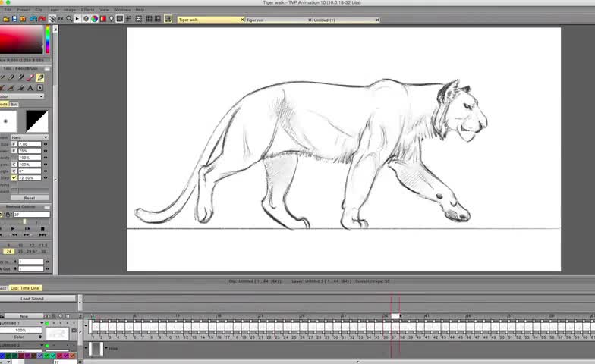The width and height of the screenshot is (595, 364).
Task: Select the 29.97 fps option
Action: point(32,252)
